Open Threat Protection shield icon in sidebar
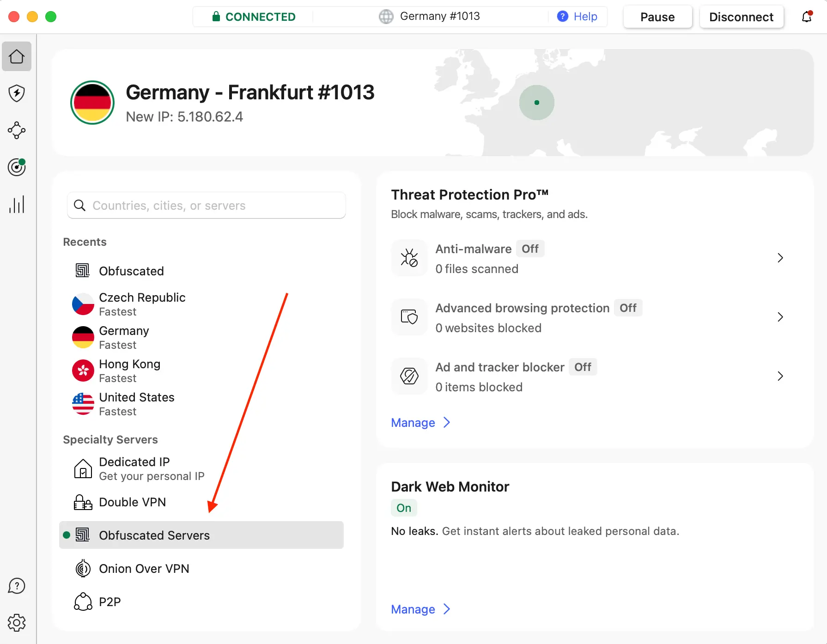 [x=17, y=93]
